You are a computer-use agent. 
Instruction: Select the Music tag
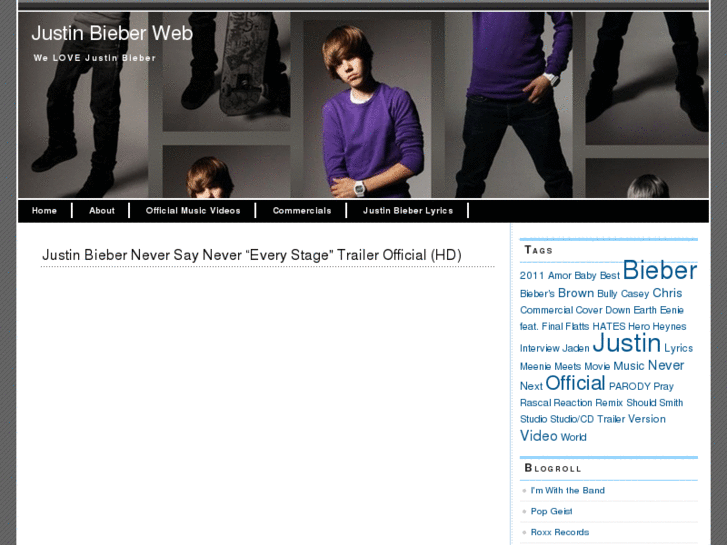coord(629,366)
